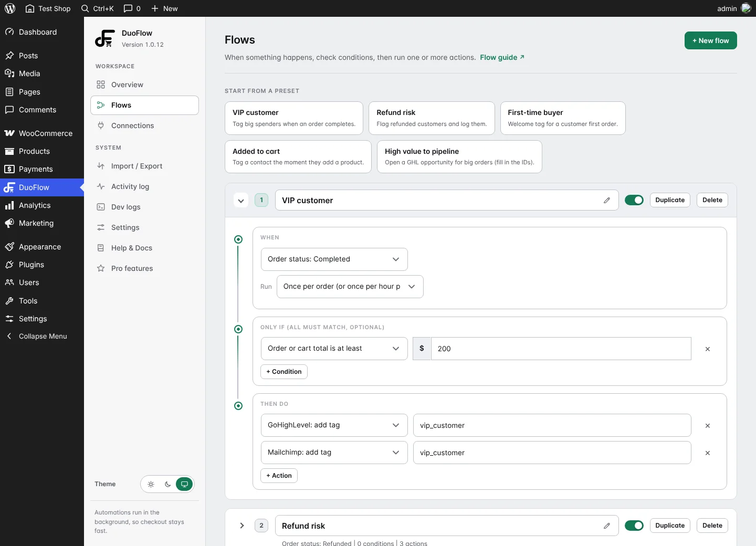Select light theme sun icon
This screenshot has width=756, height=546.
tap(151, 484)
